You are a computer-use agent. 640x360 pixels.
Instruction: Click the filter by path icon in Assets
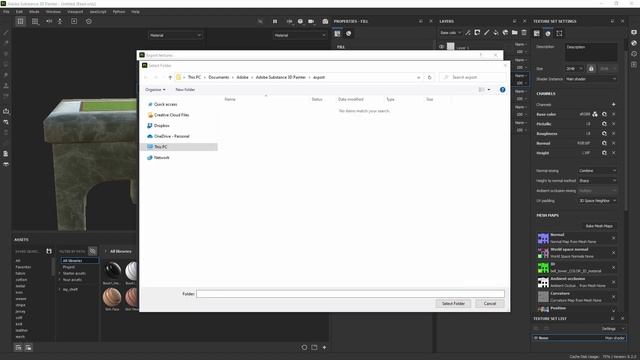[x=93, y=251]
